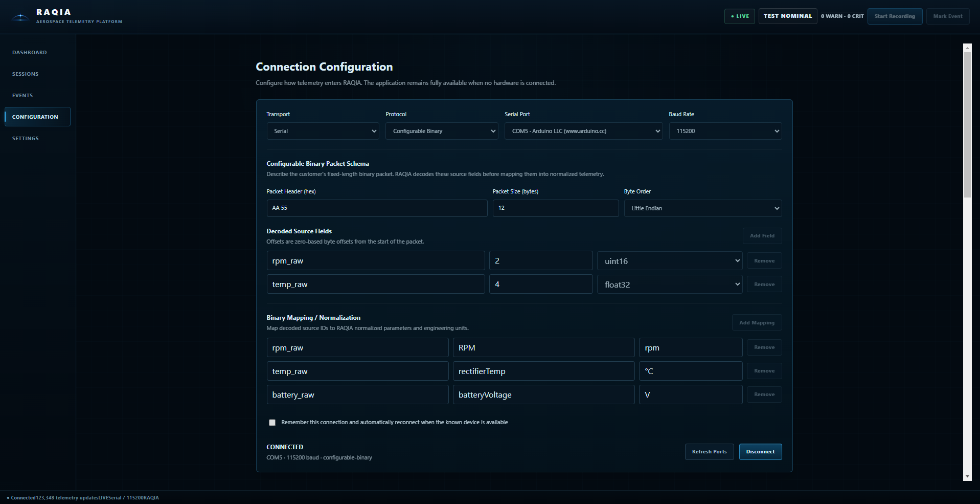Click the status bar Connected indicator
This screenshot has height=504, width=980.
(21, 498)
